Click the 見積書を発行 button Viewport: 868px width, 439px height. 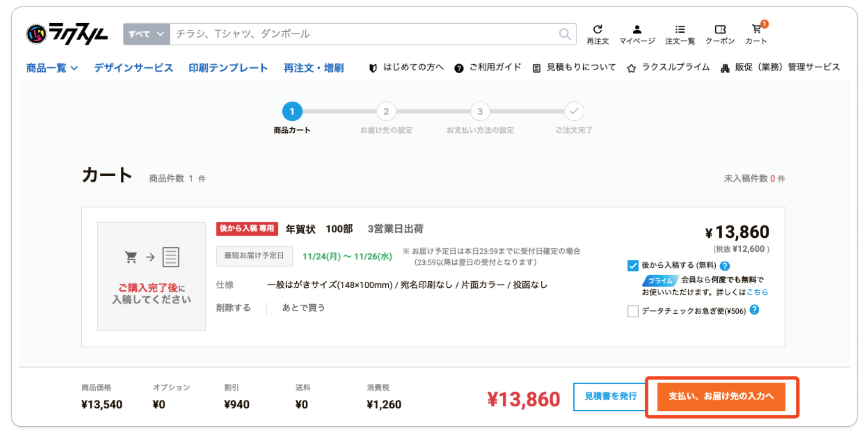click(610, 397)
